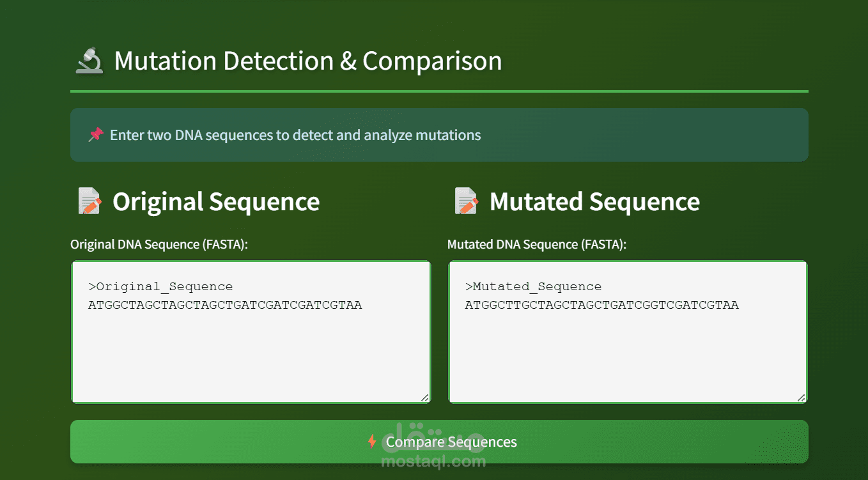Click the "Mutation Detection & Comparison" title

pos(307,61)
